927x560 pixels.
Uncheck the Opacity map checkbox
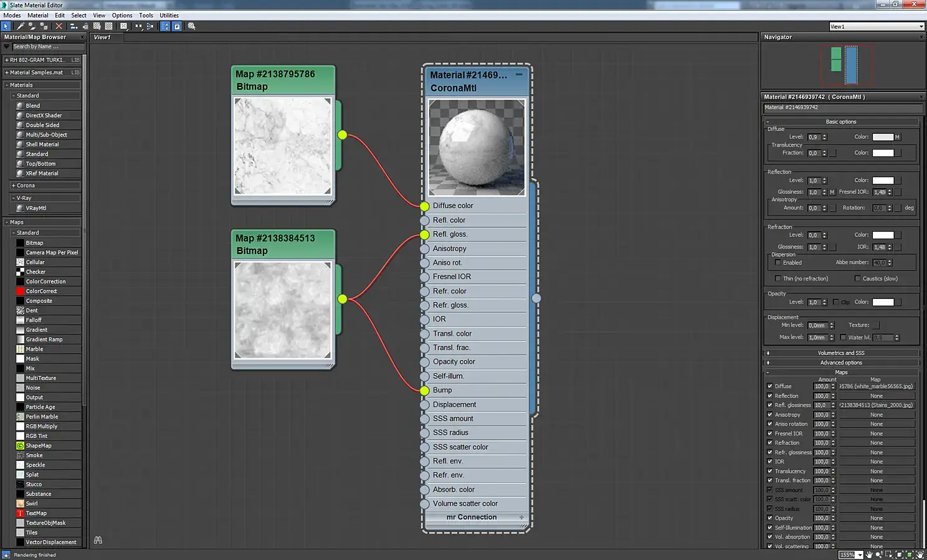(x=770, y=518)
